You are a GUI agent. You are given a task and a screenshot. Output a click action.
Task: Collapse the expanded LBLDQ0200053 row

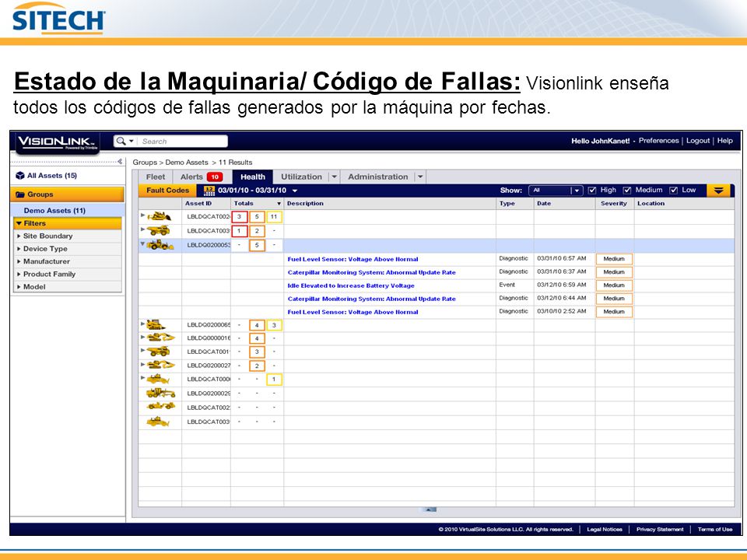(142, 243)
